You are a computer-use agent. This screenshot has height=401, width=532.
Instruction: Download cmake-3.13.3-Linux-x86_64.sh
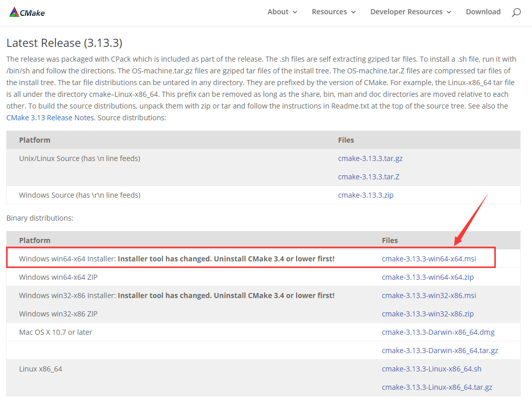[432, 369]
